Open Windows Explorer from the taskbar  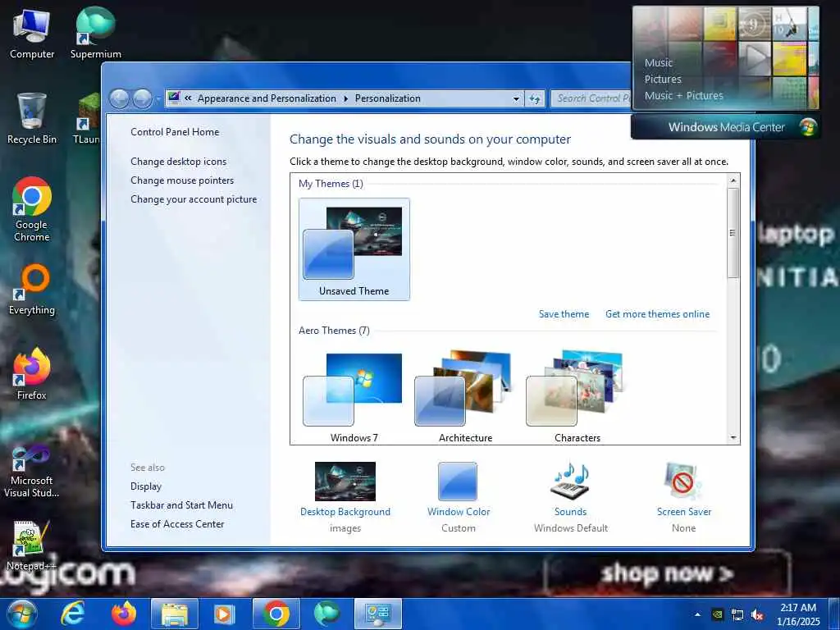175,614
